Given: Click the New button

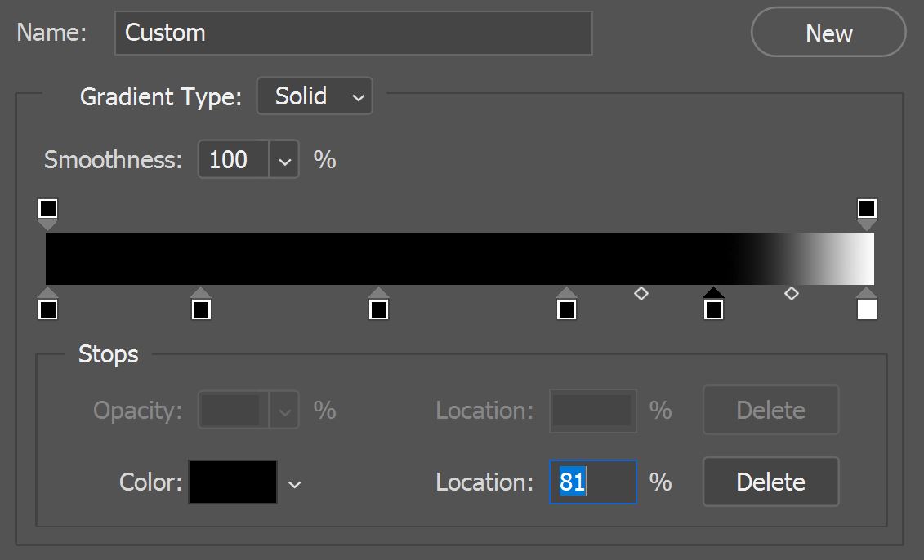Looking at the screenshot, I should [x=828, y=33].
